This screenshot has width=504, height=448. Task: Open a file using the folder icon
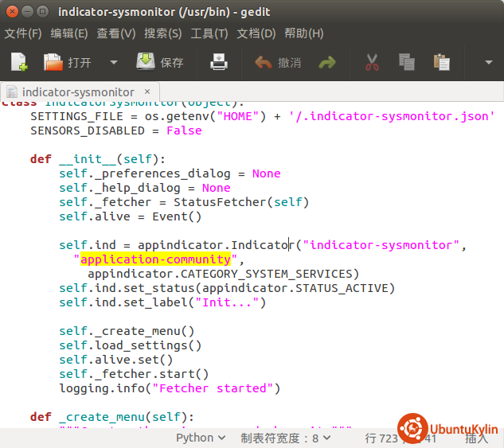click(x=53, y=62)
